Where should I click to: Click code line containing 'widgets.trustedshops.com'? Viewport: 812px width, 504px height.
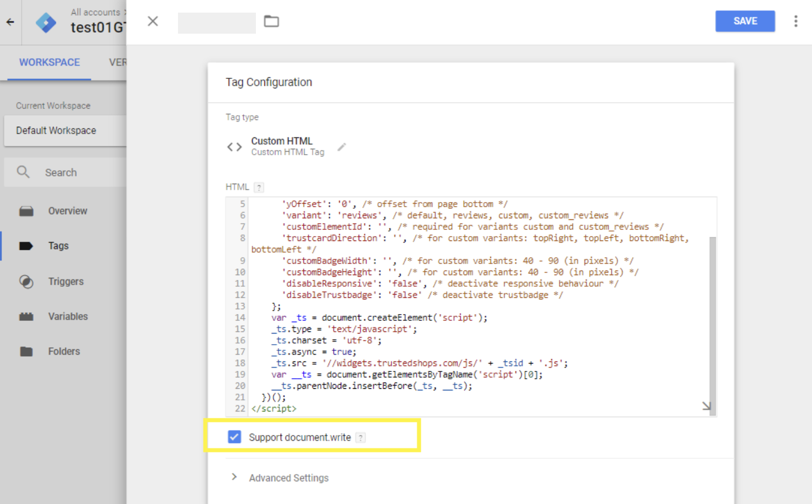click(419, 363)
